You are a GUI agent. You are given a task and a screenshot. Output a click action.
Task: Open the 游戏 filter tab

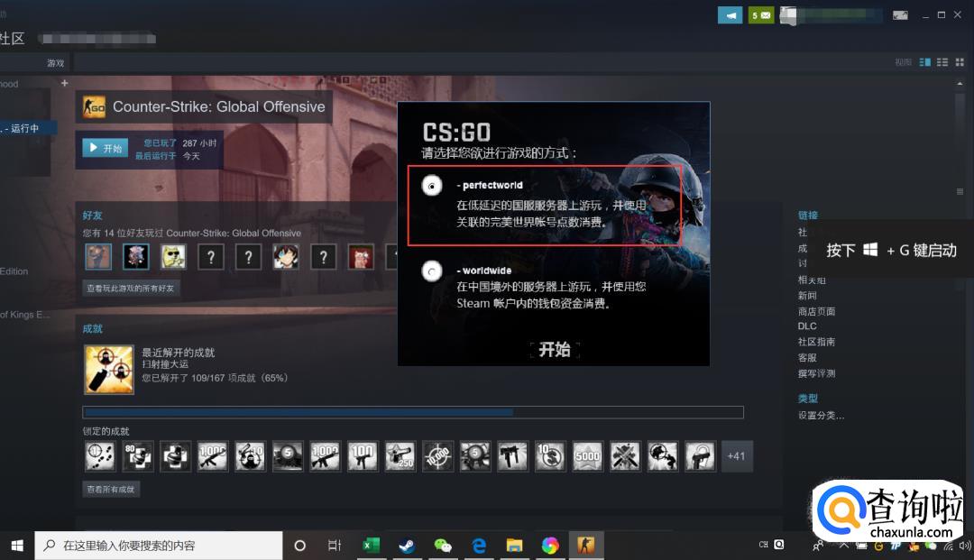click(55, 63)
